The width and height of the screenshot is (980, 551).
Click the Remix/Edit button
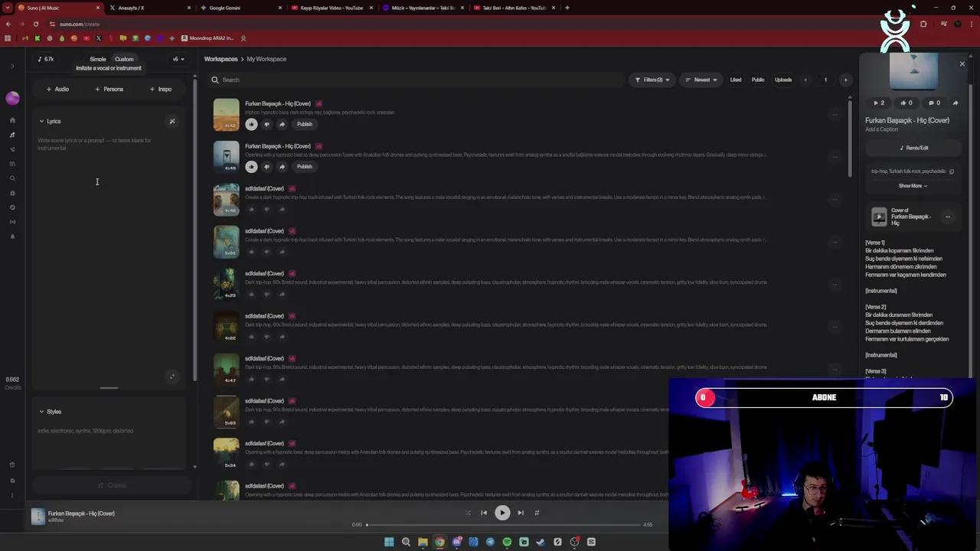[913, 148]
